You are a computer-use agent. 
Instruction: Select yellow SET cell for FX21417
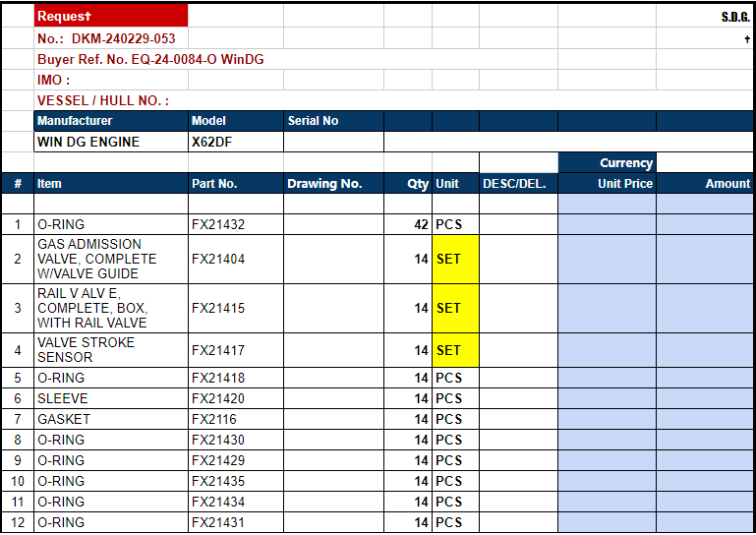point(455,350)
